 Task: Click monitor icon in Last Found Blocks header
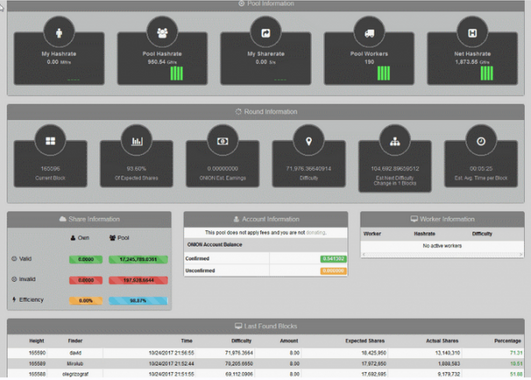click(238, 326)
